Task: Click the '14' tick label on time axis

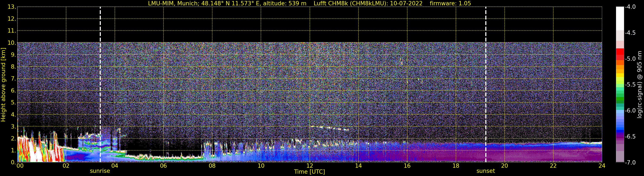Action: [x=358, y=166]
